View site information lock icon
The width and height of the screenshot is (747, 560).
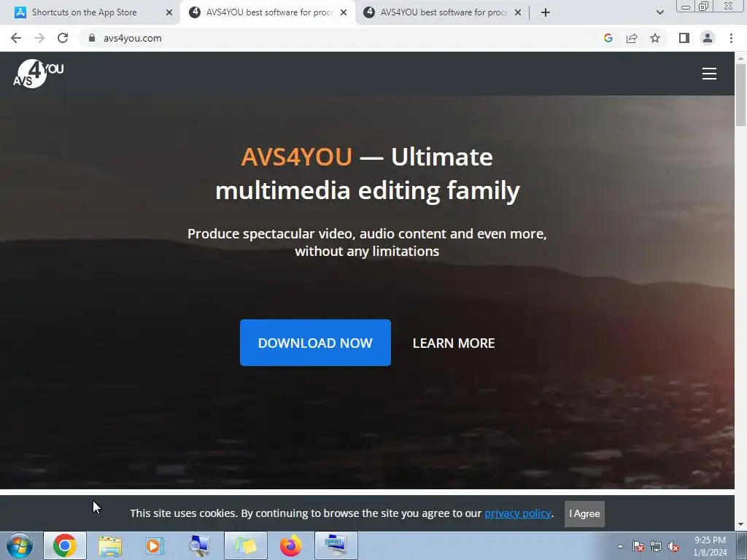click(x=92, y=38)
